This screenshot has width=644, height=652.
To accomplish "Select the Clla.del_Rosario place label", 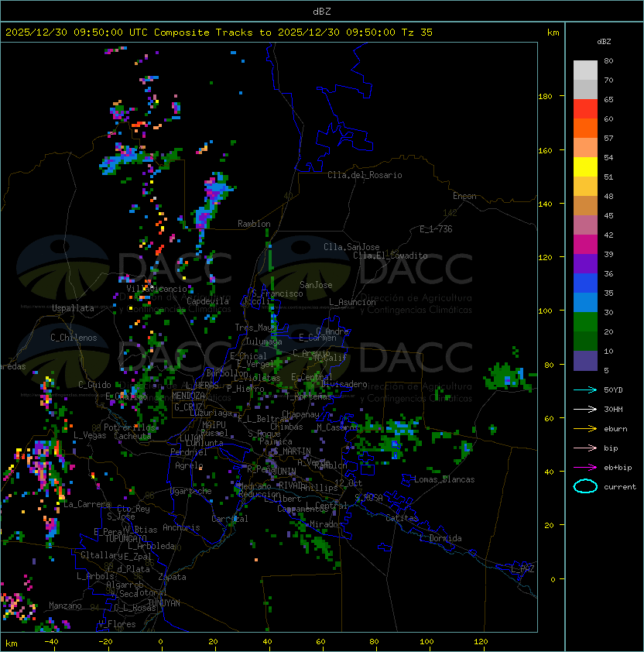I will pyautogui.click(x=365, y=175).
